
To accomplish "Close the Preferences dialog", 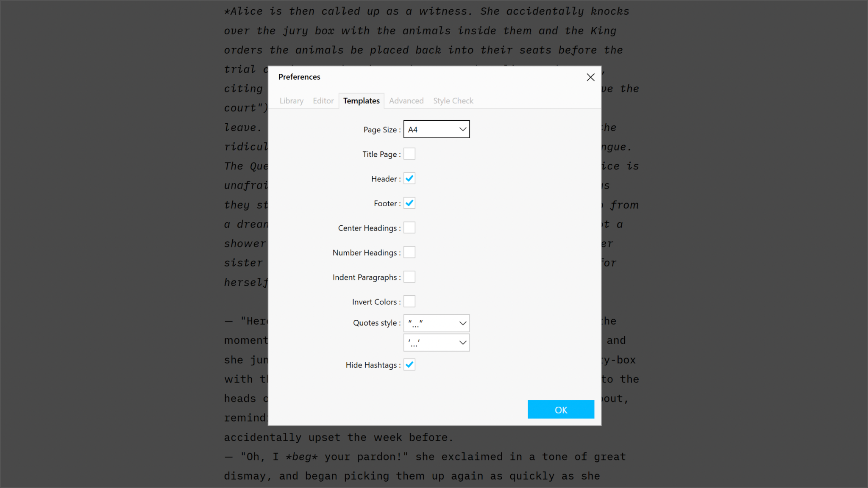I will coord(590,77).
